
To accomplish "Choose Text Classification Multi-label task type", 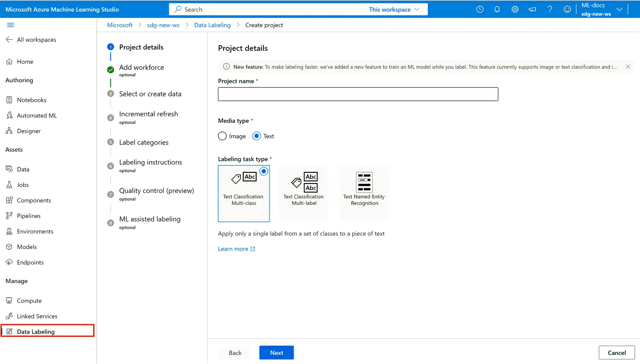I will pos(304,193).
